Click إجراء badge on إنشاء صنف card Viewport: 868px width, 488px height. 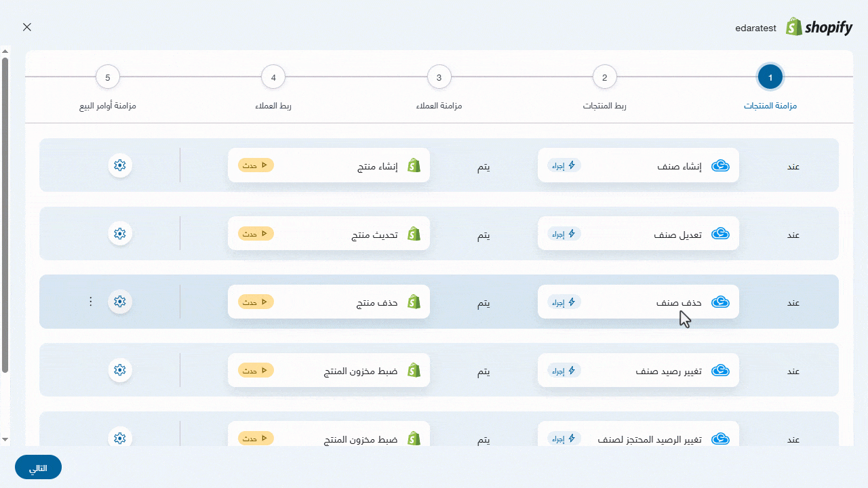coord(564,165)
